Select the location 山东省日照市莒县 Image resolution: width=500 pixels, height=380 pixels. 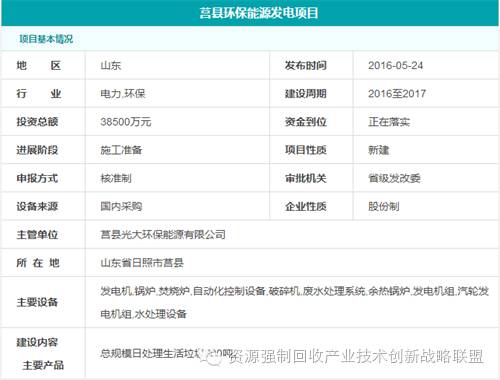[x=142, y=263]
